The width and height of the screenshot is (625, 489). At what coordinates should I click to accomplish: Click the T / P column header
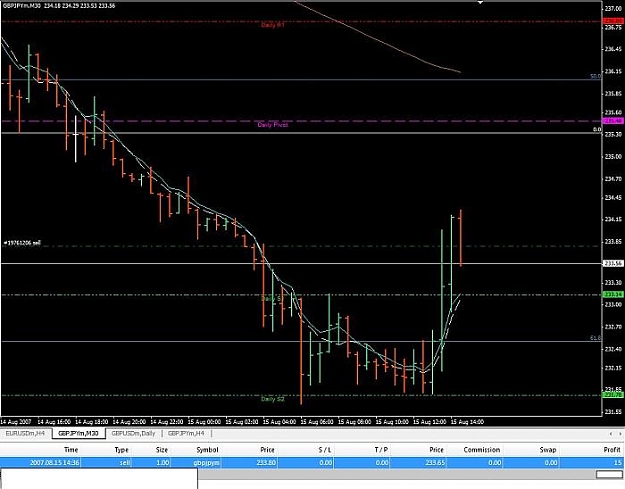[x=381, y=450]
